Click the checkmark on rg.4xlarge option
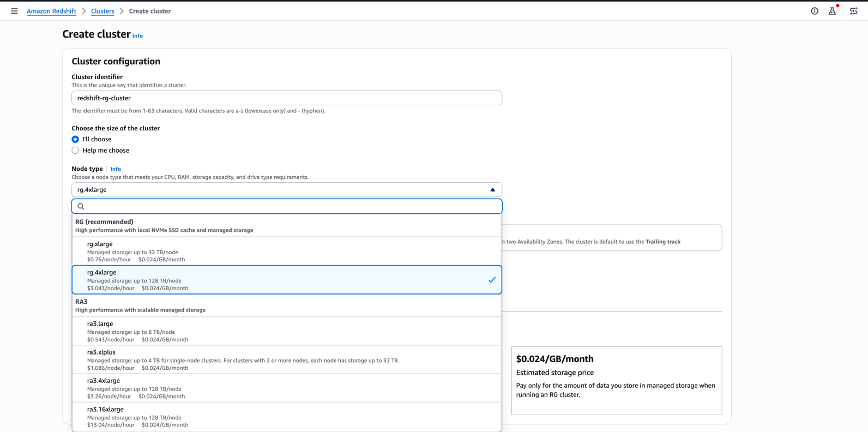Viewport: 868px width, 432px height. 492,280
